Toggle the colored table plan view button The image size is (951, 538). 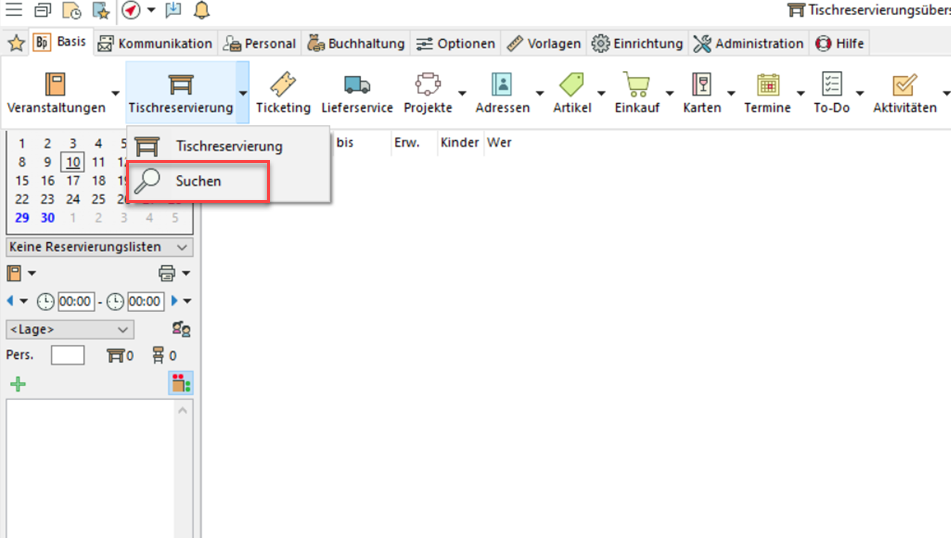point(181,383)
